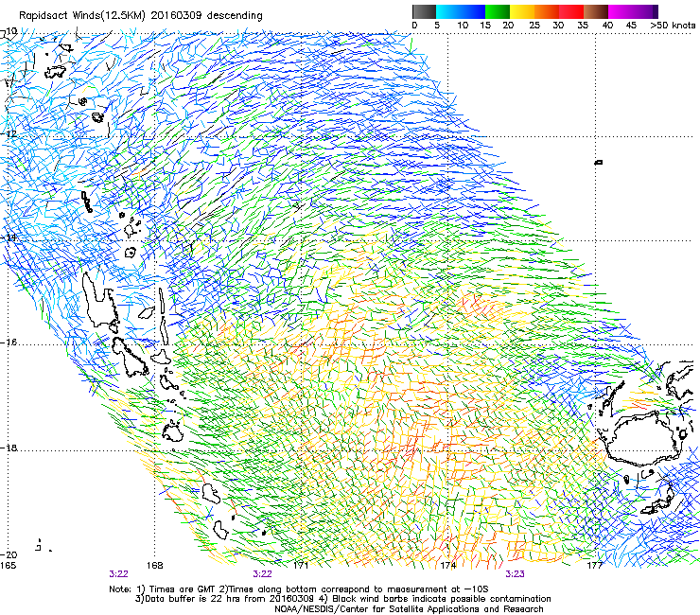Click the small island outline near 177E, 12S
This screenshot has width=700, height=615.
[x=599, y=162]
